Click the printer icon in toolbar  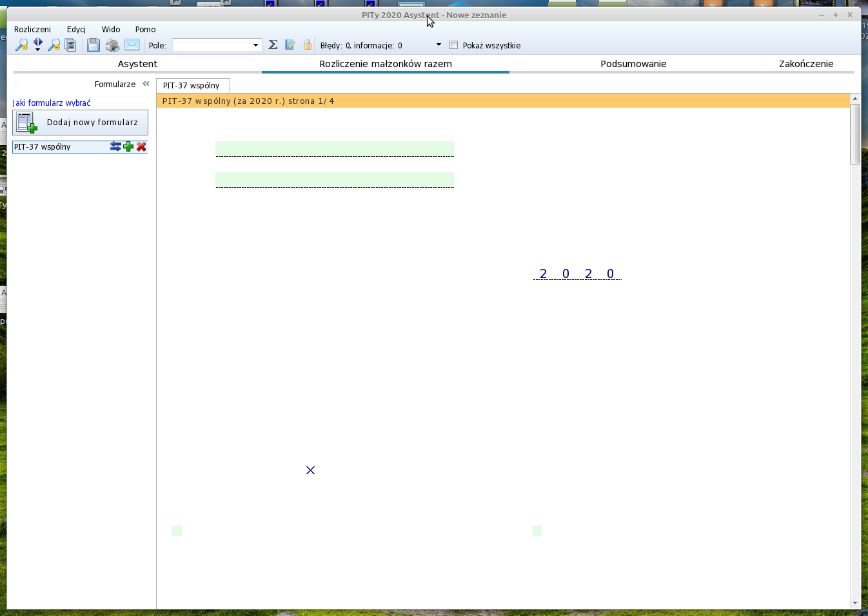pos(112,45)
